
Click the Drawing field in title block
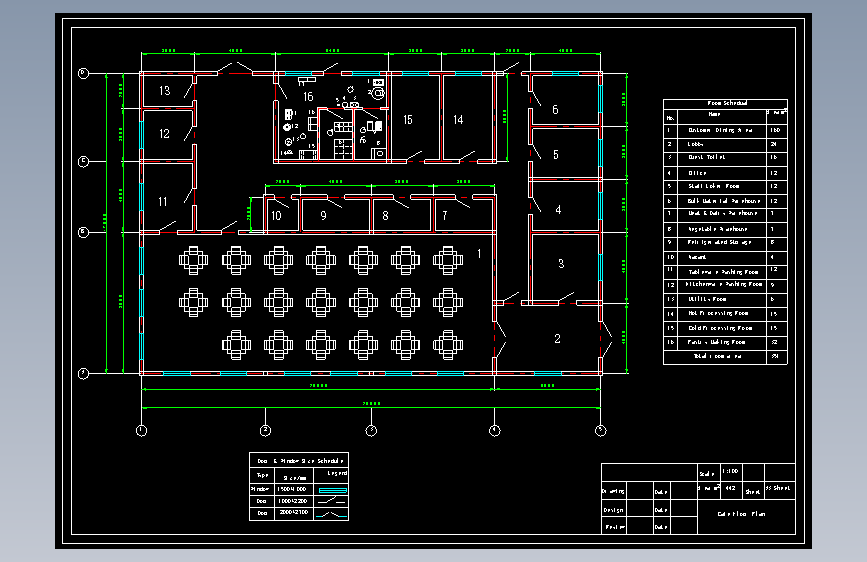[x=613, y=491]
